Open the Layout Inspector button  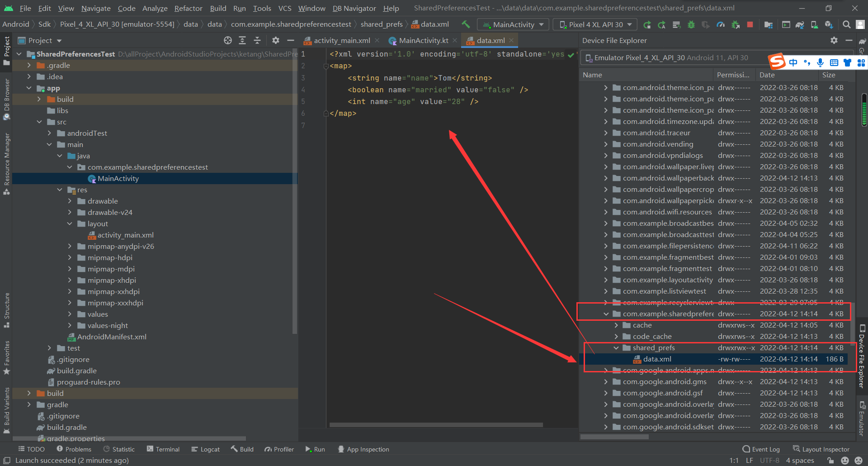point(821,449)
